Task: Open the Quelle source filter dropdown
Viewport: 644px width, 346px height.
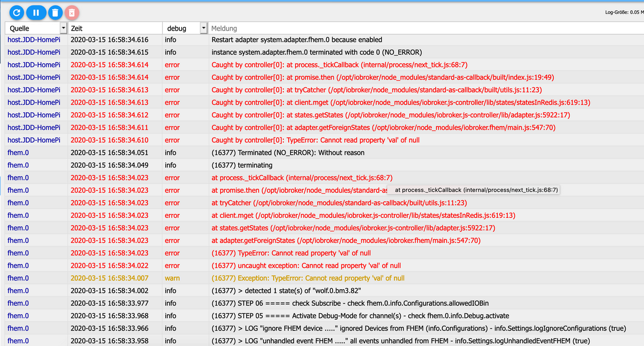Action: pyautogui.click(x=63, y=28)
